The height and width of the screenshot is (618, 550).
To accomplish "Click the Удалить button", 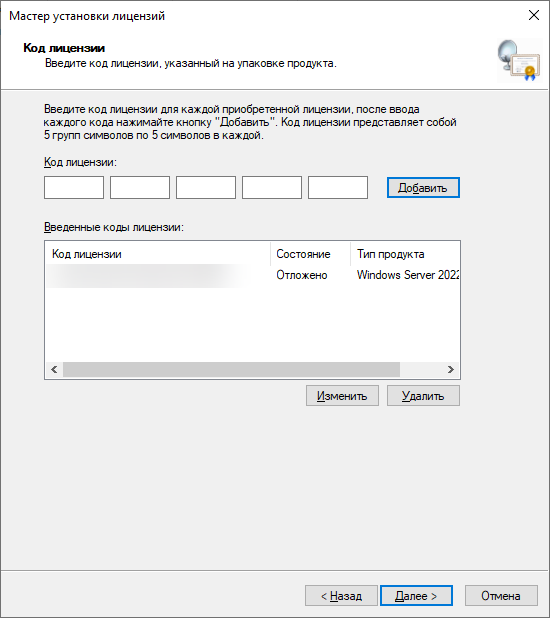I will tap(423, 396).
